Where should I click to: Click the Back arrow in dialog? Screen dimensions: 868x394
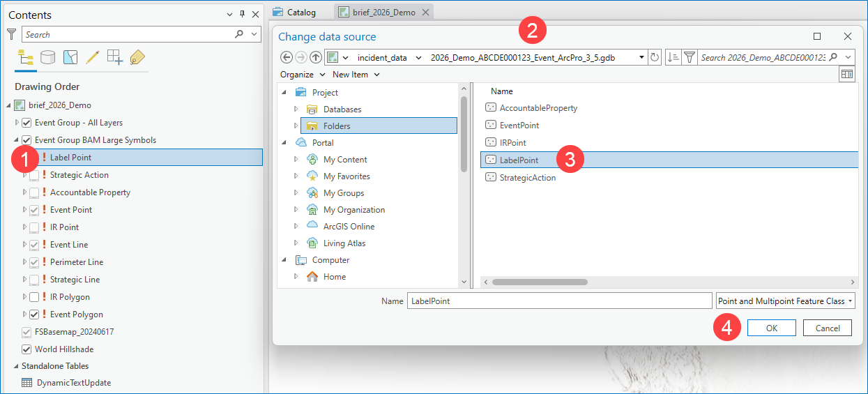pyautogui.click(x=286, y=58)
